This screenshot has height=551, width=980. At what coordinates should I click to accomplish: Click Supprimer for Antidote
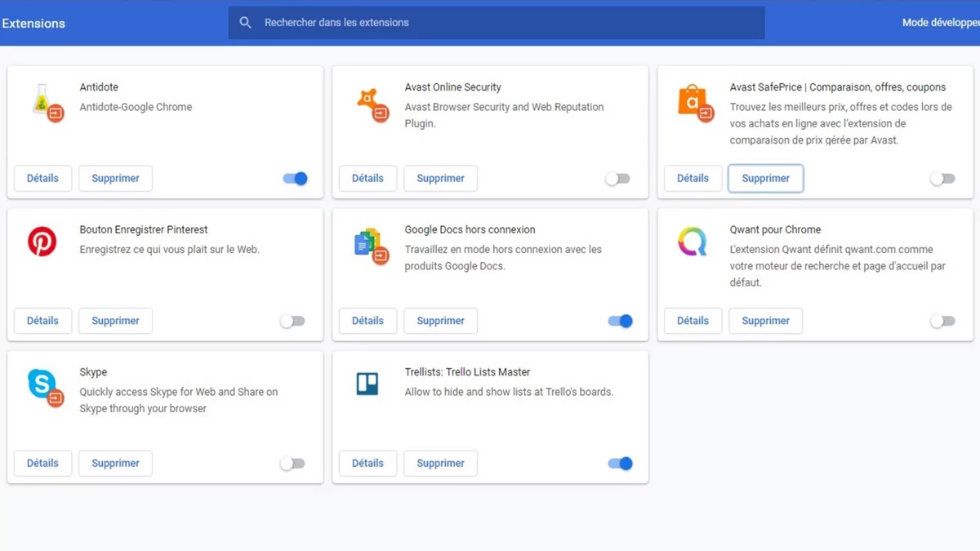[x=115, y=178]
